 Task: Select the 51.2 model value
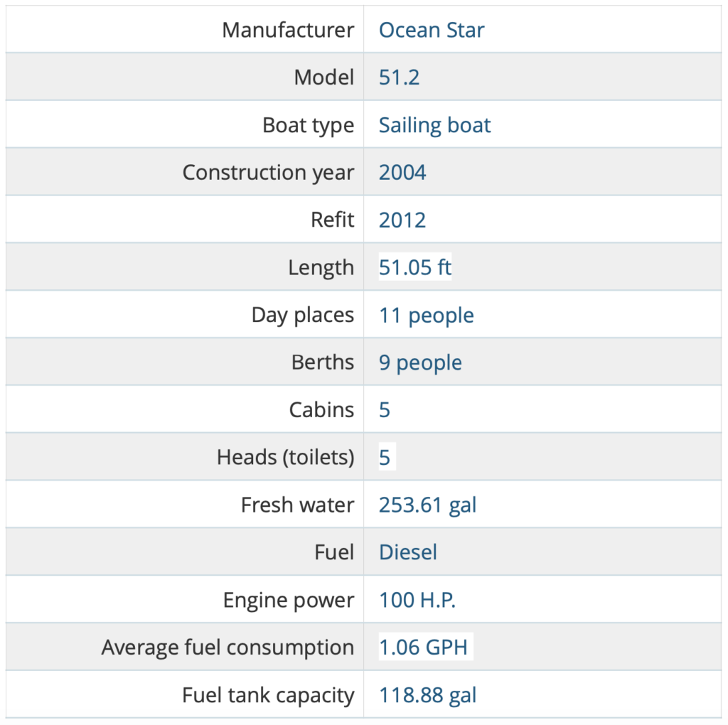(399, 77)
